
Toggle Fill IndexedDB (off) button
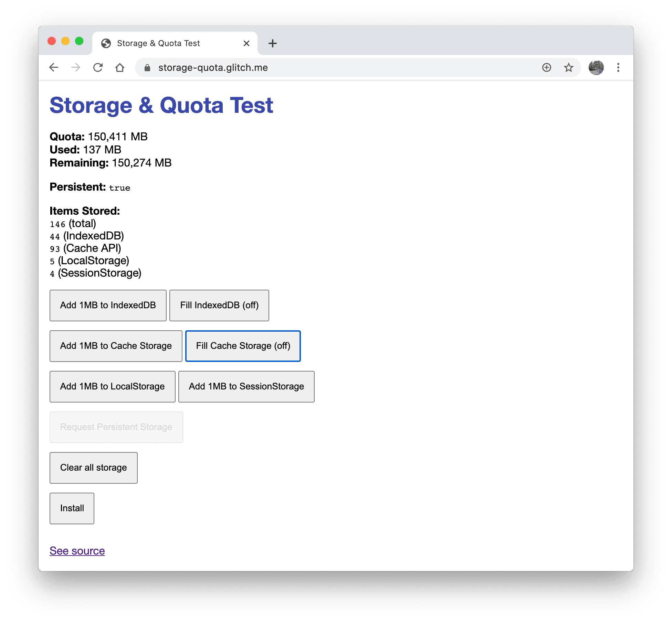[219, 305]
